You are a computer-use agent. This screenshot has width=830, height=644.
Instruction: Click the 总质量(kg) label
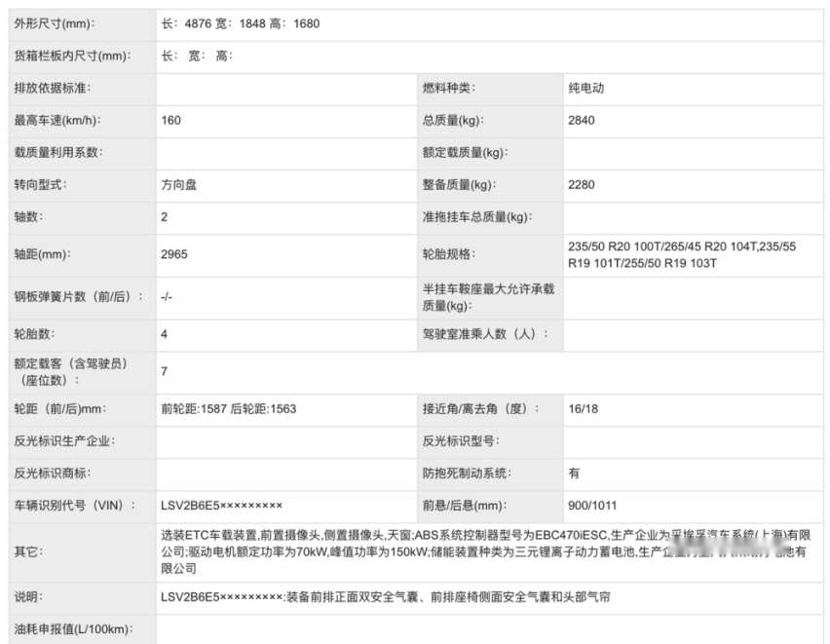coord(453,120)
